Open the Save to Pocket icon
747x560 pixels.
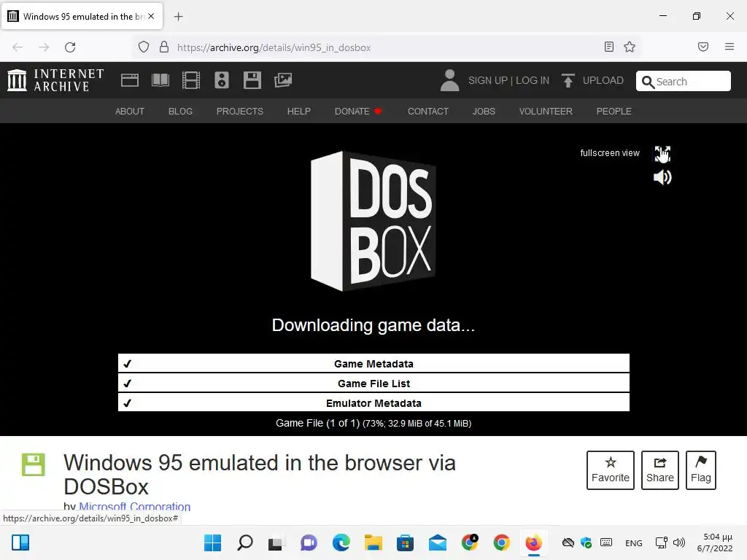pyautogui.click(x=703, y=47)
